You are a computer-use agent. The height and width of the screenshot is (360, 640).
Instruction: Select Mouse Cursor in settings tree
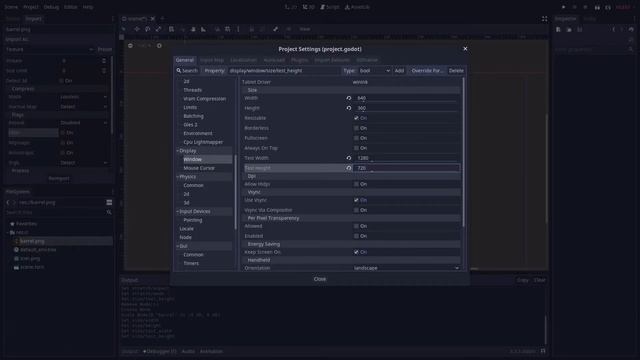[x=199, y=168]
